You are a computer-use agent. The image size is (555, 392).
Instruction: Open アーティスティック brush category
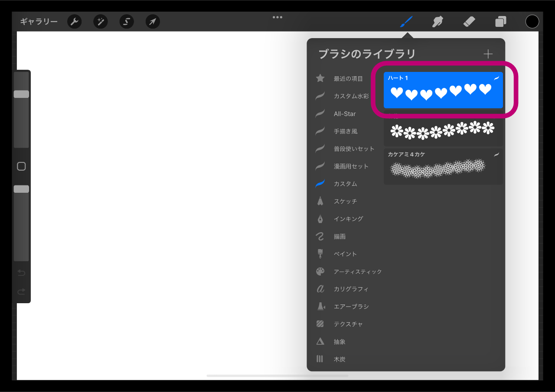(x=358, y=272)
